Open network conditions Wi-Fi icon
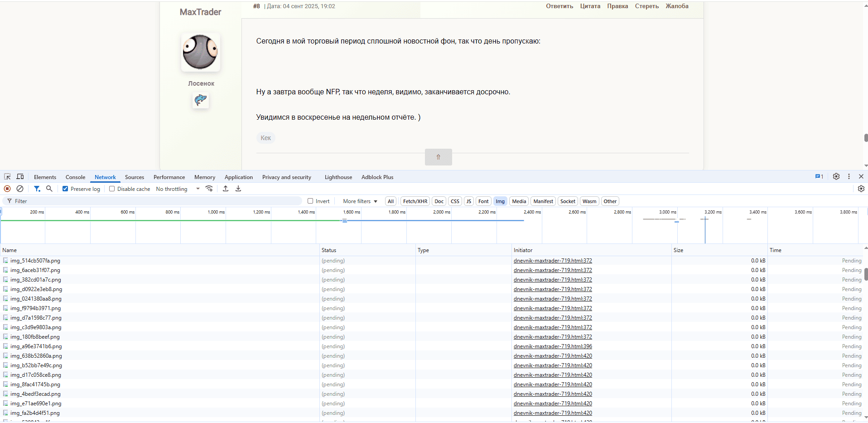This screenshot has width=868, height=423. pyautogui.click(x=209, y=189)
